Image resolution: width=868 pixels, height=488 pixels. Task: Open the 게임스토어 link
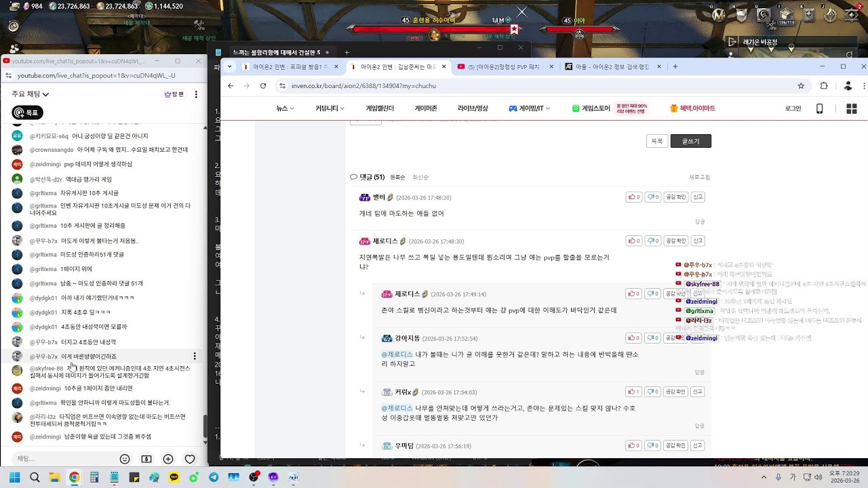[x=591, y=108]
